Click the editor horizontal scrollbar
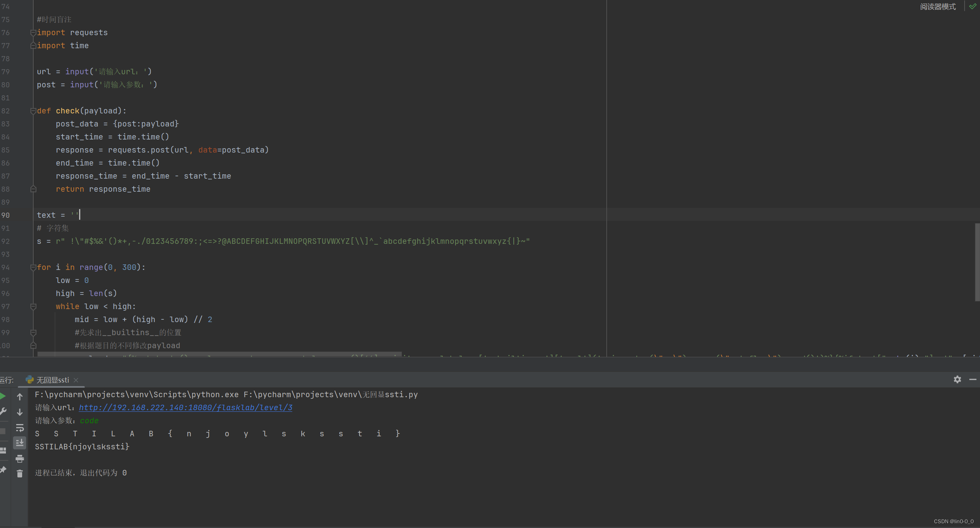Screen dimensions: 980x528 tap(219, 354)
